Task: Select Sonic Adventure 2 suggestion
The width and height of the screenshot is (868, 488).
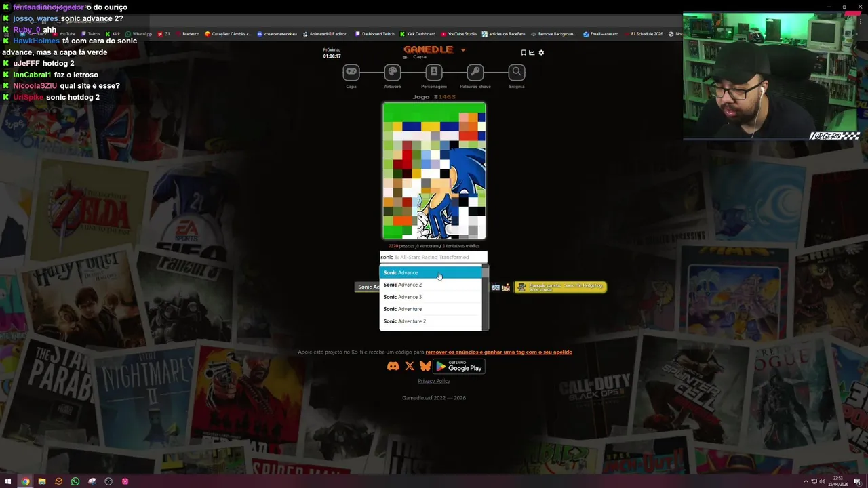Action: pyautogui.click(x=431, y=321)
